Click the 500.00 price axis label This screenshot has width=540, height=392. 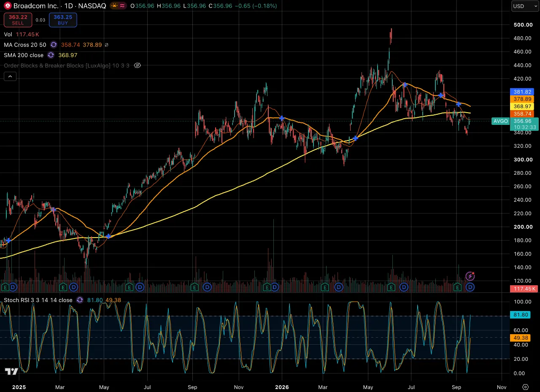[x=523, y=25]
